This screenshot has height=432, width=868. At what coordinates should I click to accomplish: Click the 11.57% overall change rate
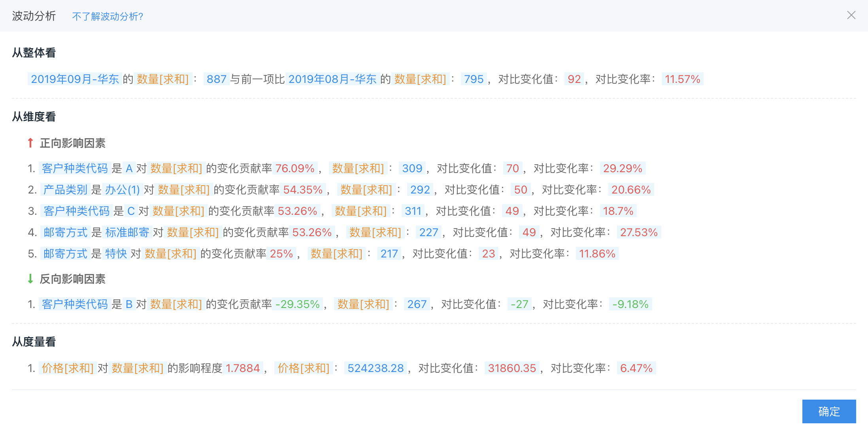[x=682, y=79]
